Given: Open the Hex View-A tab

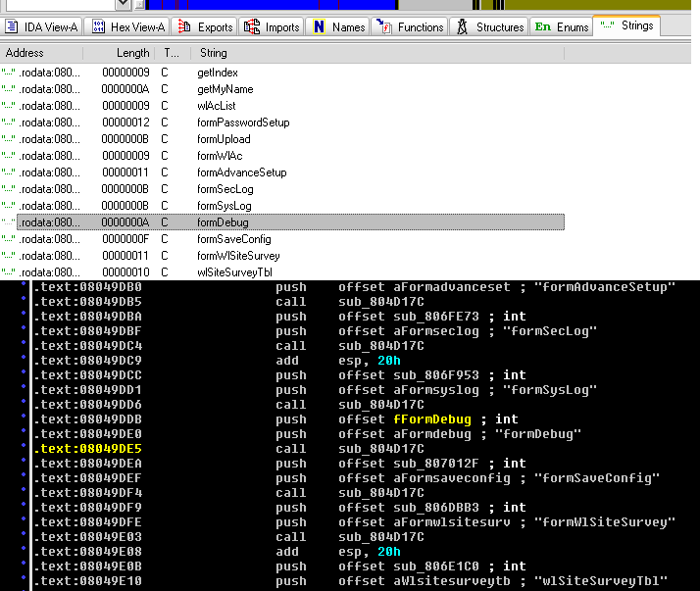Looking at the screenshot, I should 128,27.
